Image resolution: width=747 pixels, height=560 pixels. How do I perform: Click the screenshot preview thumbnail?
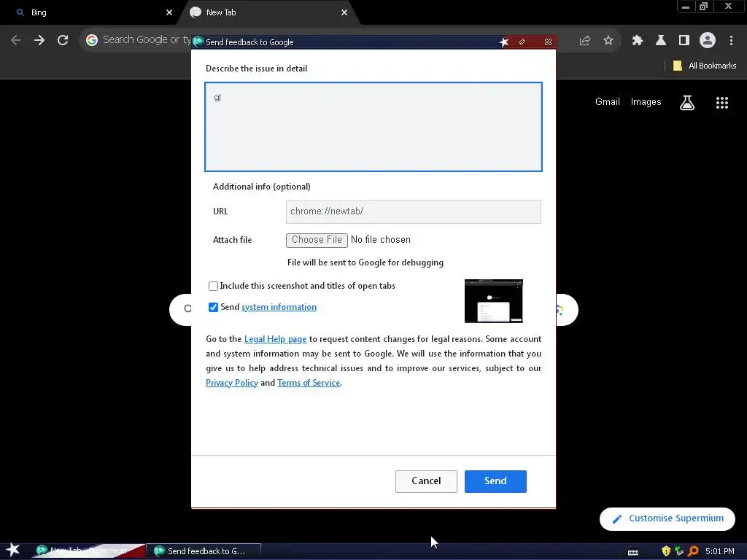click(494, 301)
